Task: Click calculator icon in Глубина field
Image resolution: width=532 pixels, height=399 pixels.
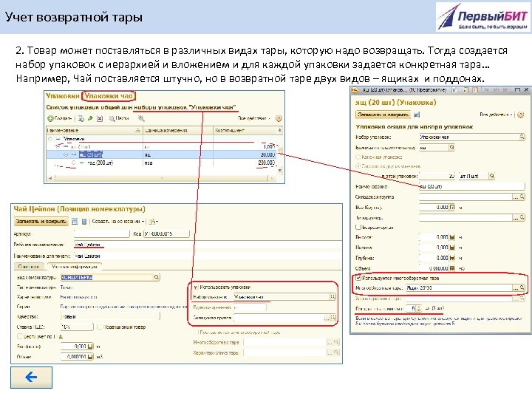Action: [452, 258]
